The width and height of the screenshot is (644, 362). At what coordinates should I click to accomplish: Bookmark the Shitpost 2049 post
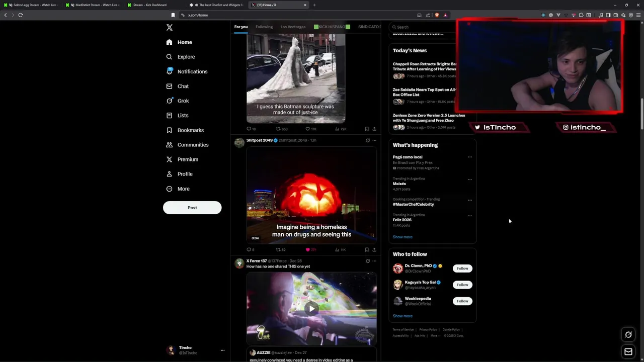367,249
